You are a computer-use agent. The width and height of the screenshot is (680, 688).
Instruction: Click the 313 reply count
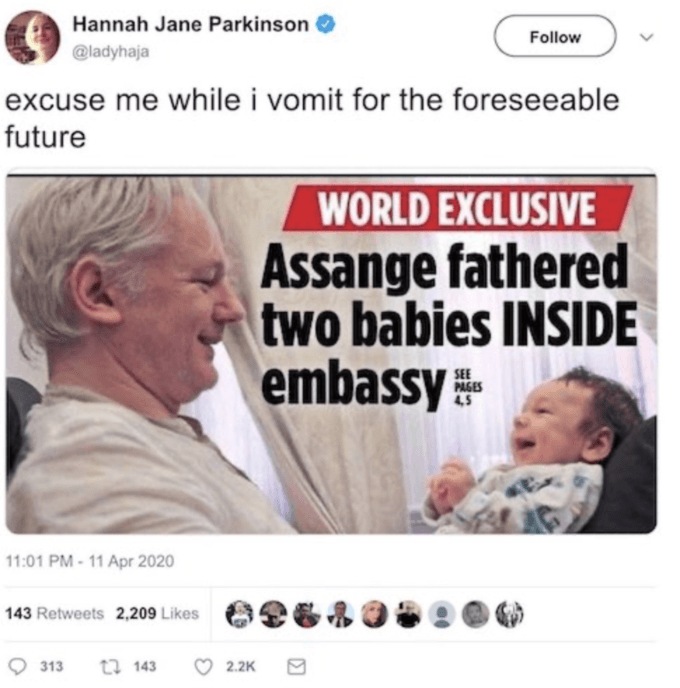click(52, 666)
